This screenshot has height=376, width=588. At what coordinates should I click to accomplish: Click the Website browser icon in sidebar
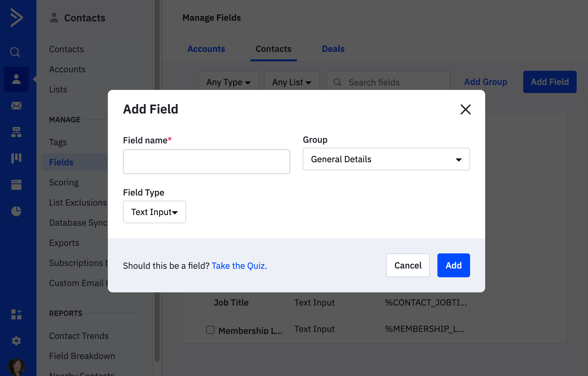(x=16, y=185)
